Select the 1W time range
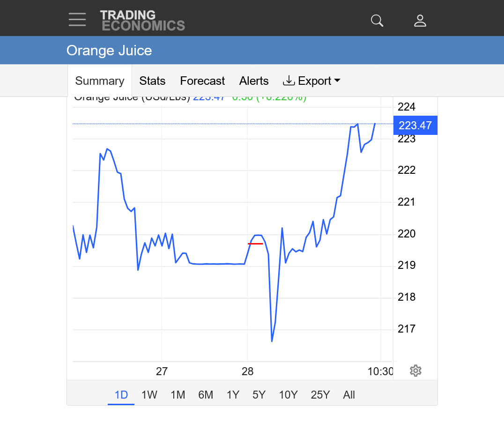 [149, 395]
